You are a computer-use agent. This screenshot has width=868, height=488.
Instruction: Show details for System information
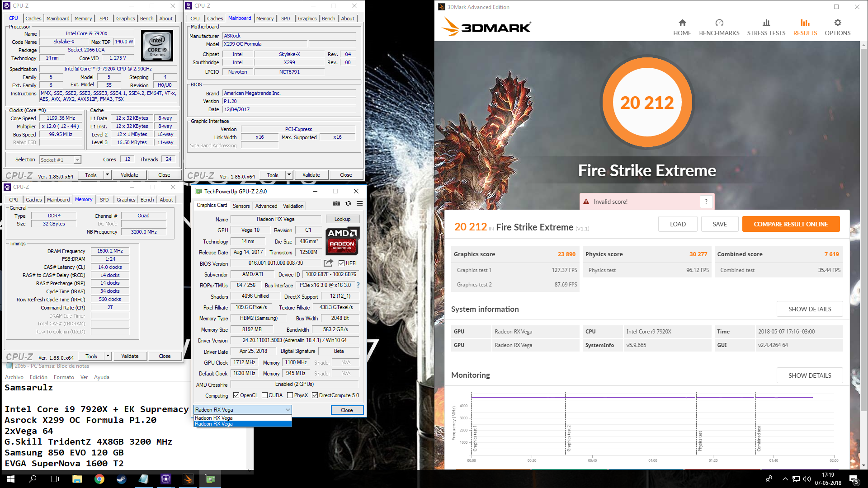pyautogui.click(x=810, y=309)
